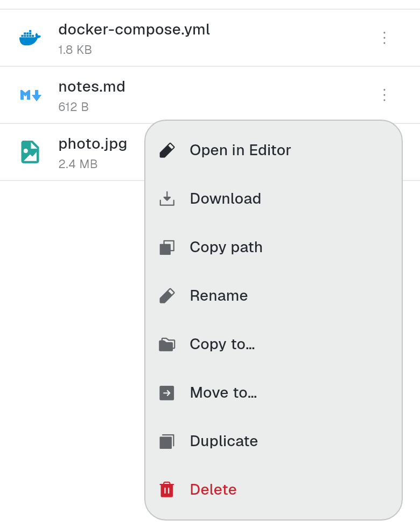Click the arrow box icon beside Move to…
420x527 pixels.
coord(167,393)
